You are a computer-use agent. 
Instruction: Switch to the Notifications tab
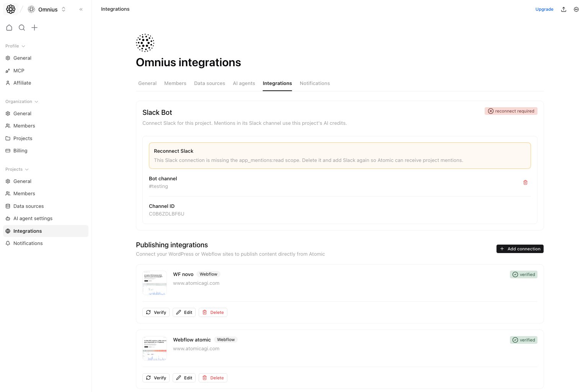tap(315, 83)
